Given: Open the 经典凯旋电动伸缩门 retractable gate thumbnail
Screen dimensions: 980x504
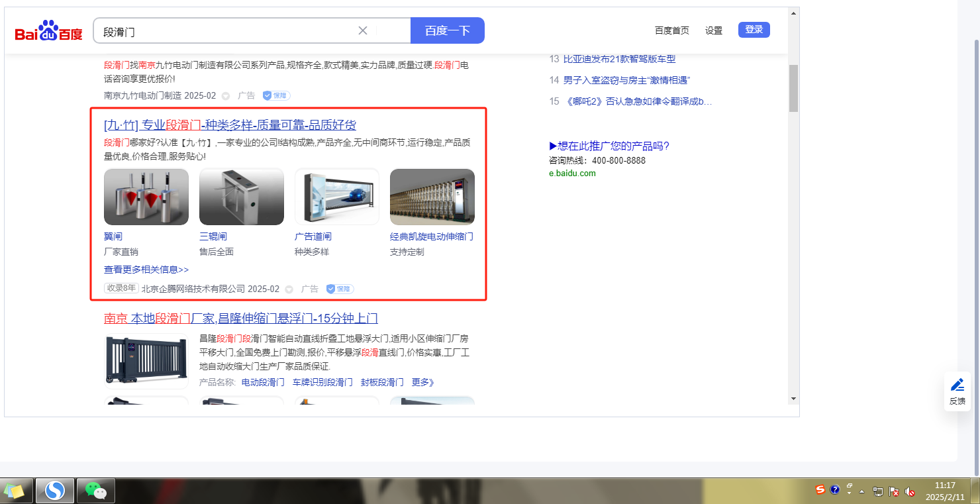Looking at the screenshot, I should point(432,197).
